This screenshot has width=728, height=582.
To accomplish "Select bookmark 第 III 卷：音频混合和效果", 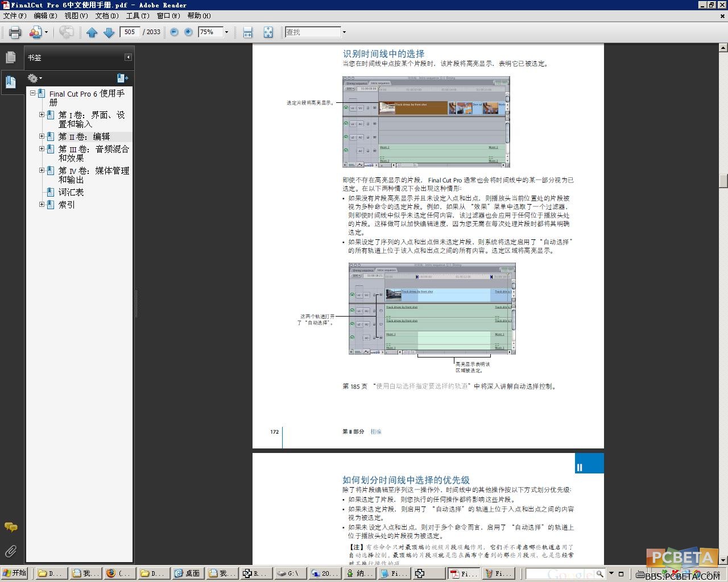I will [94, 153].
